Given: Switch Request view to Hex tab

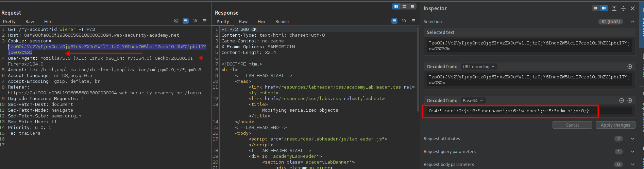Looking at the screenshot, I should [x=48, y=22].
